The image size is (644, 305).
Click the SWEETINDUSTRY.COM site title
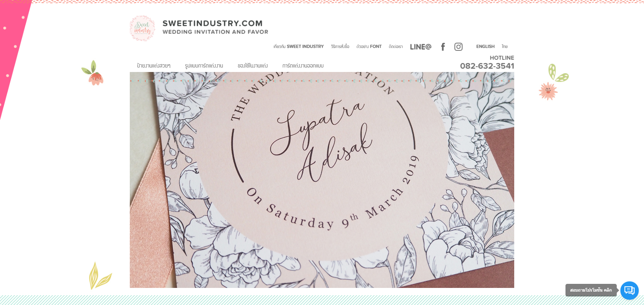click(212, 24)
